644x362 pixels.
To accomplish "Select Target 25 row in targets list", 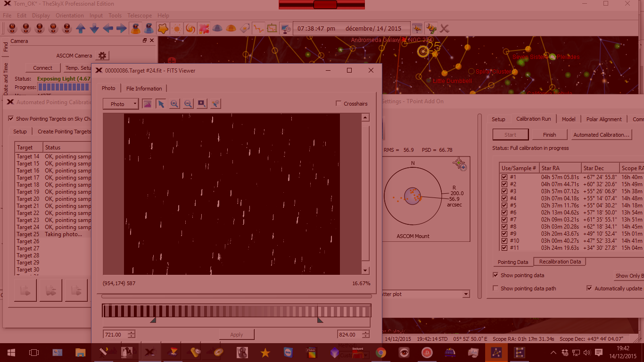I will tap(53, 234).
